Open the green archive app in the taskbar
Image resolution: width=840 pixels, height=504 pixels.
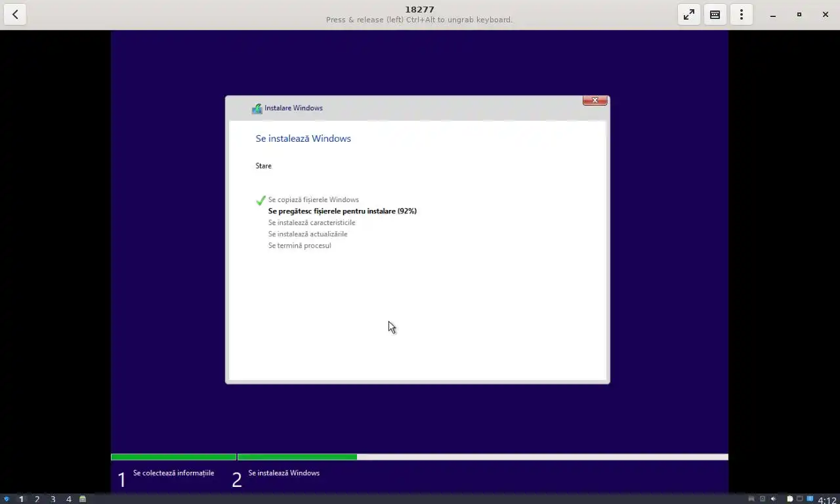coord(83,499)
